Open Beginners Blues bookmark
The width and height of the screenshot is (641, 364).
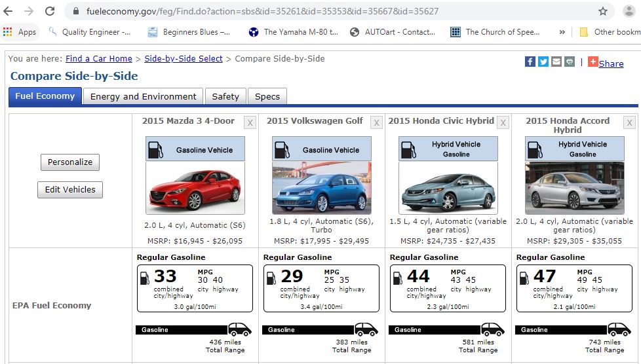[x=189, y=32]
